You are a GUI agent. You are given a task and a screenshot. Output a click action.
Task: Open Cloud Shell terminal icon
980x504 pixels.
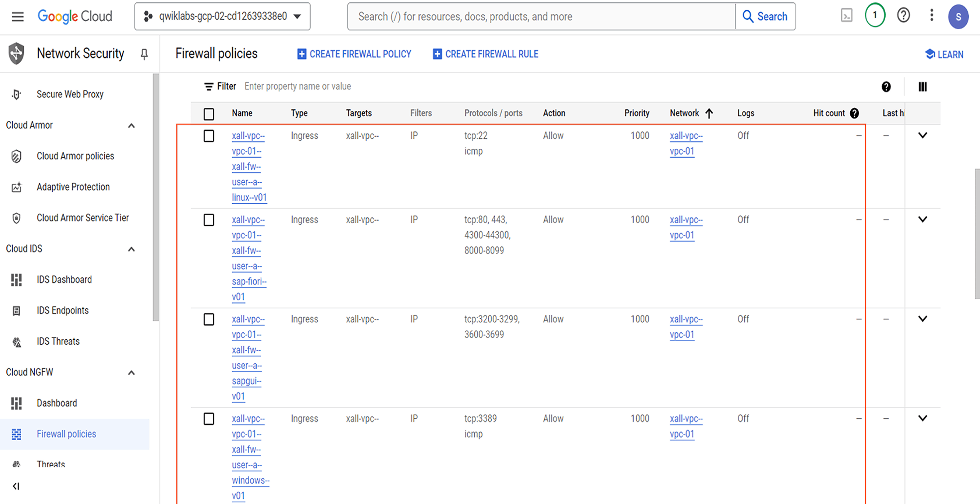coord(846,16)
